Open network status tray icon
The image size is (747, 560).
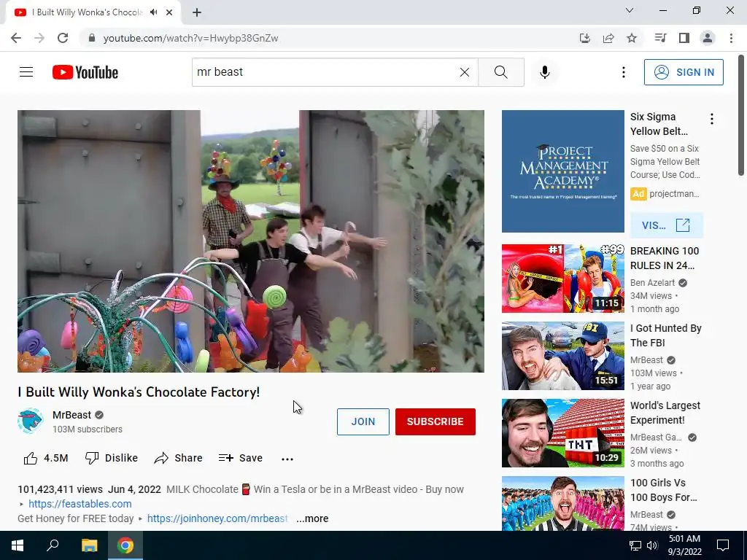pyautogui.click(x=635, y=545)
